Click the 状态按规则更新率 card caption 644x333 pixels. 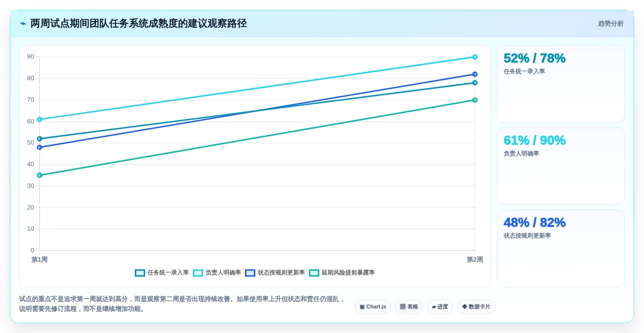527,236
